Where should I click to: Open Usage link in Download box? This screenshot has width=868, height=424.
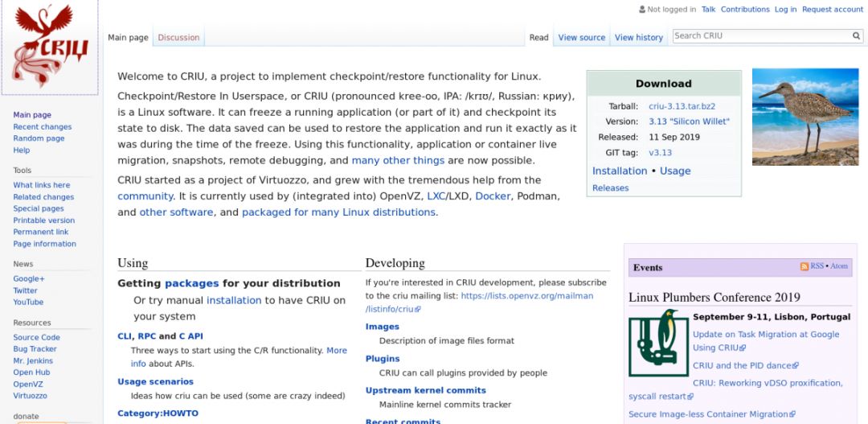click(x=675, y=171)
